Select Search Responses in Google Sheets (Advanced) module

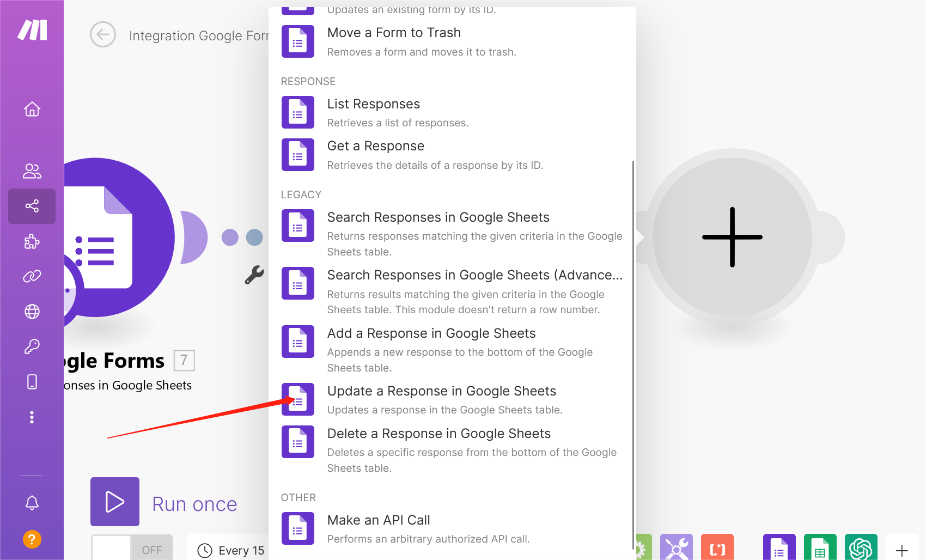click(452, 292)
